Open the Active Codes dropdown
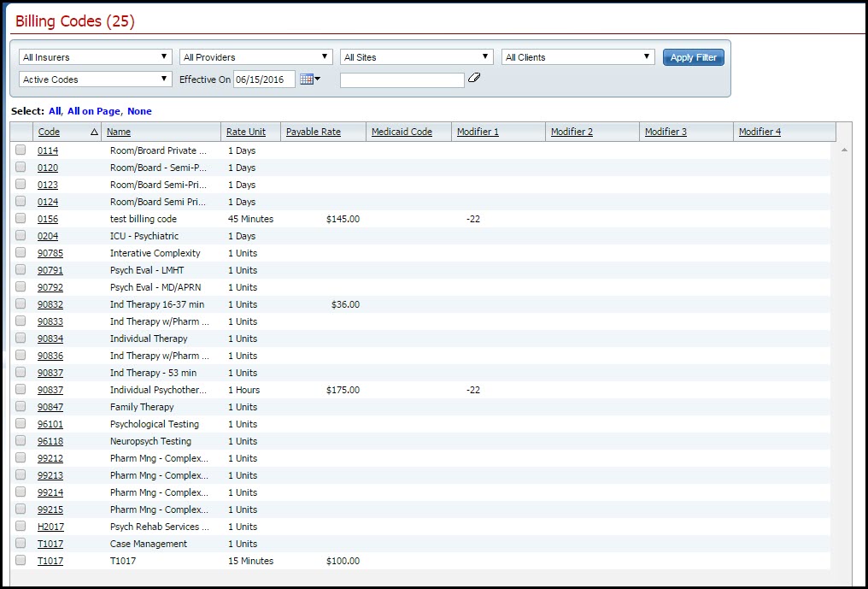The height and width of the screenshot is (589, 868). pyautogui.click(x=96, y=80)
